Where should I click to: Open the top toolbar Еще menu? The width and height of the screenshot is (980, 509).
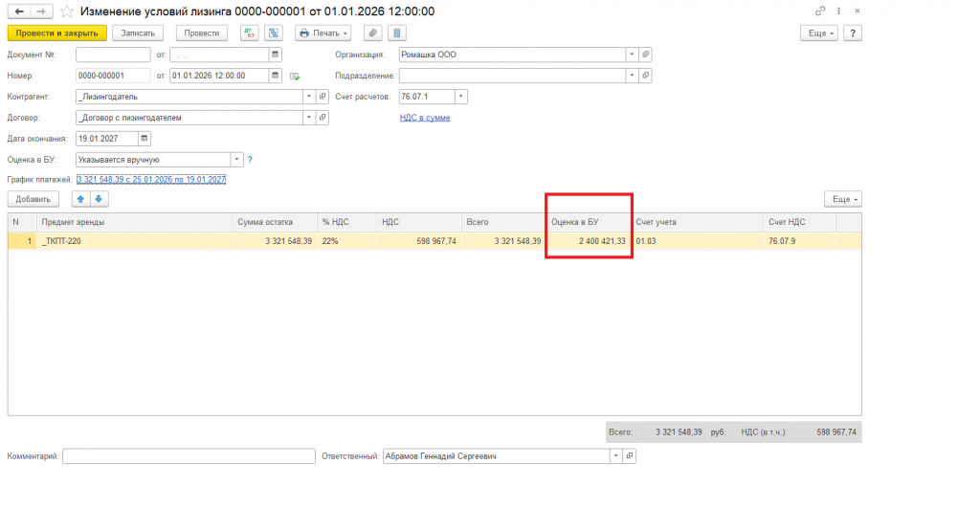pyautogui.click(x=819, y=33)
